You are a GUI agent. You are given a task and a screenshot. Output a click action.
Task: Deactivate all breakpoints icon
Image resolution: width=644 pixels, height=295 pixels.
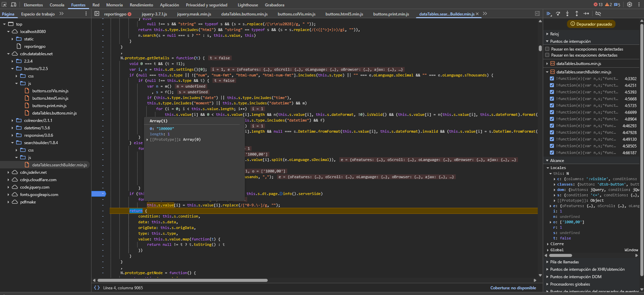(598, 14)
